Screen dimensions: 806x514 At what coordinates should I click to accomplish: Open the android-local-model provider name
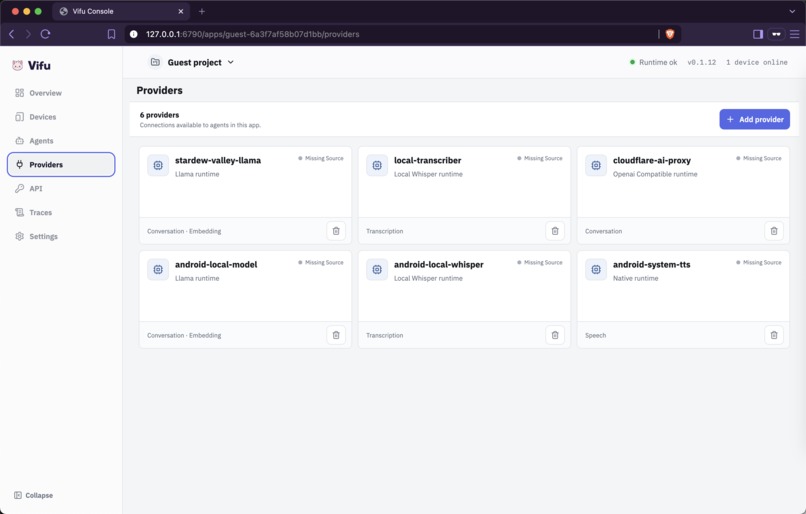coord(216,265)
